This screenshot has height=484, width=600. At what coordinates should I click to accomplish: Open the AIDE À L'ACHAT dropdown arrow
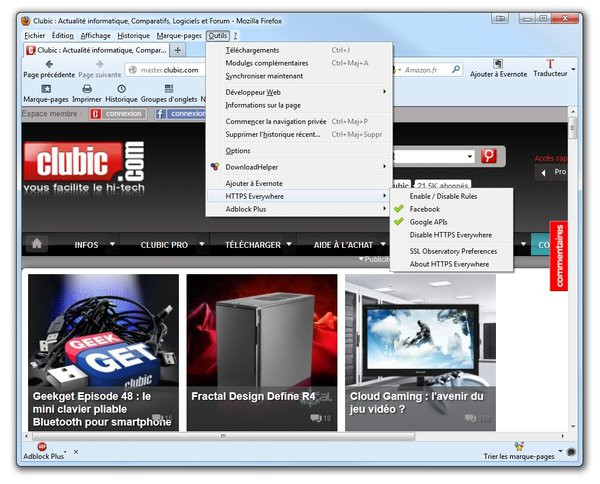click(x=383, y=244)
